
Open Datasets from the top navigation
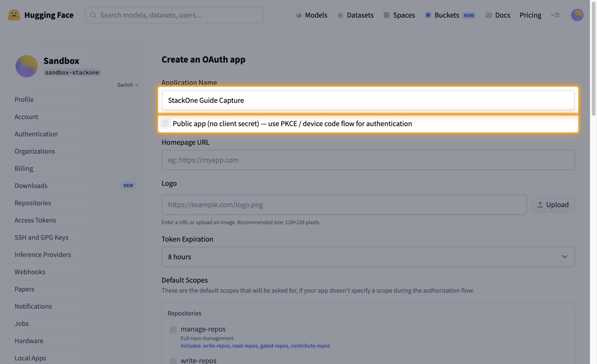(x=355, y=15)
